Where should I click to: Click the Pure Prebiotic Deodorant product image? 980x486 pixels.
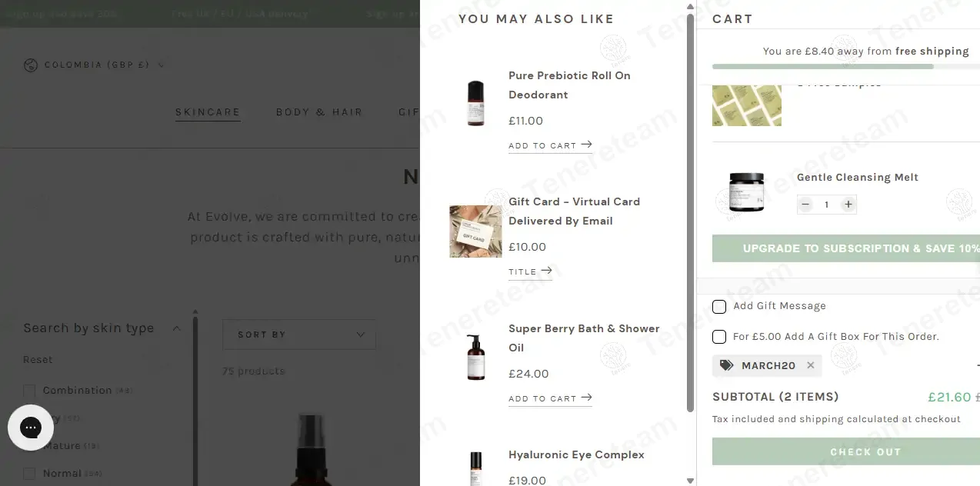476,104
